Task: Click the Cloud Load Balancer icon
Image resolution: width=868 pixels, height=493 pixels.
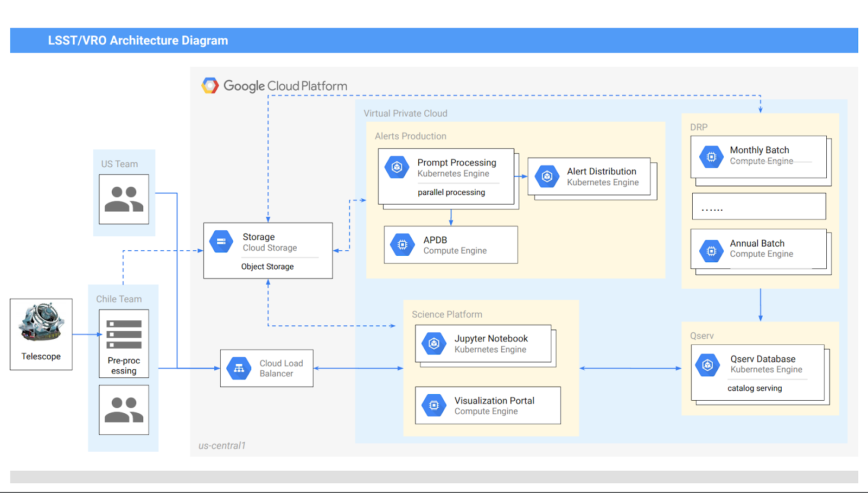Action: pos(239,368)
